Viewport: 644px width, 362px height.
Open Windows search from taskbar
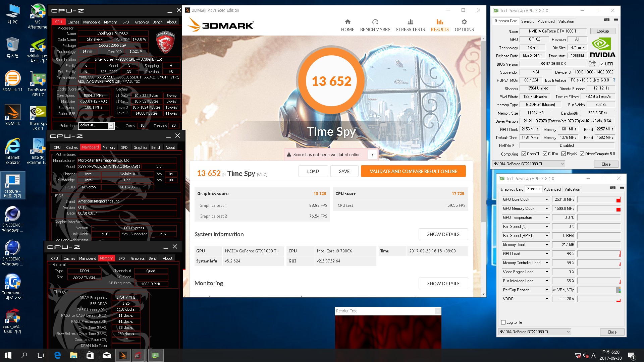pyautogui.click(x=24, y=355)
